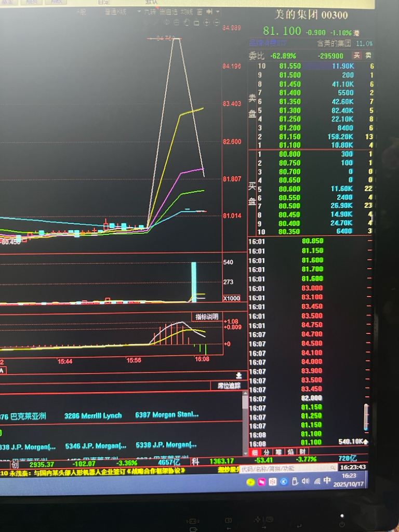Click the blue K tray icon

pos(284,482)
